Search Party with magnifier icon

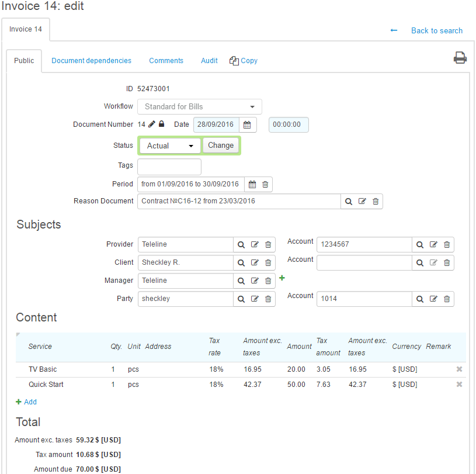241,299
